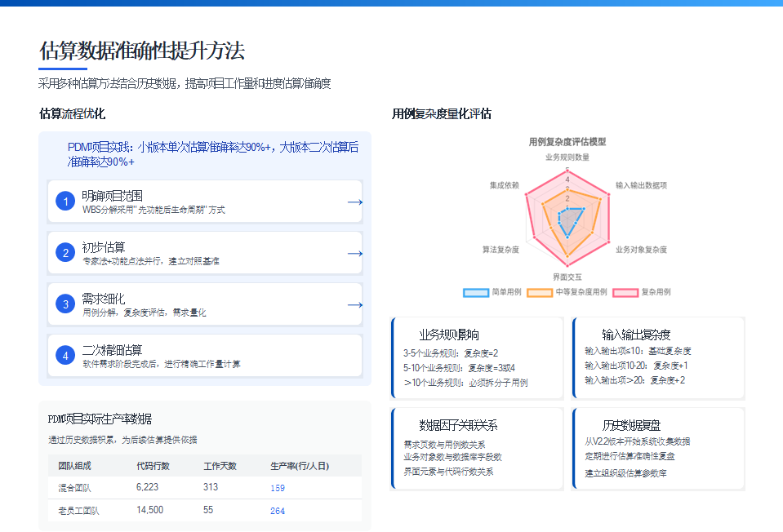Image resolution: width=783 pixels, height=532 pixels.
Task: Expand the 历史数据复盘 card
Action: coord(660,447)
